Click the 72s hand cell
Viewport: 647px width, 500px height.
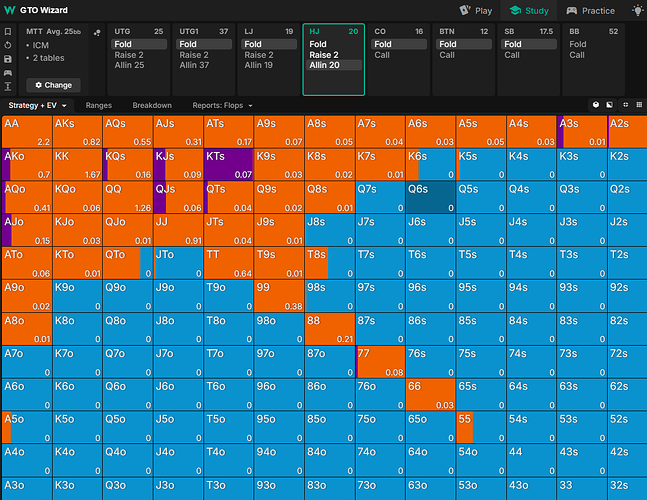[x=627, y=361]
